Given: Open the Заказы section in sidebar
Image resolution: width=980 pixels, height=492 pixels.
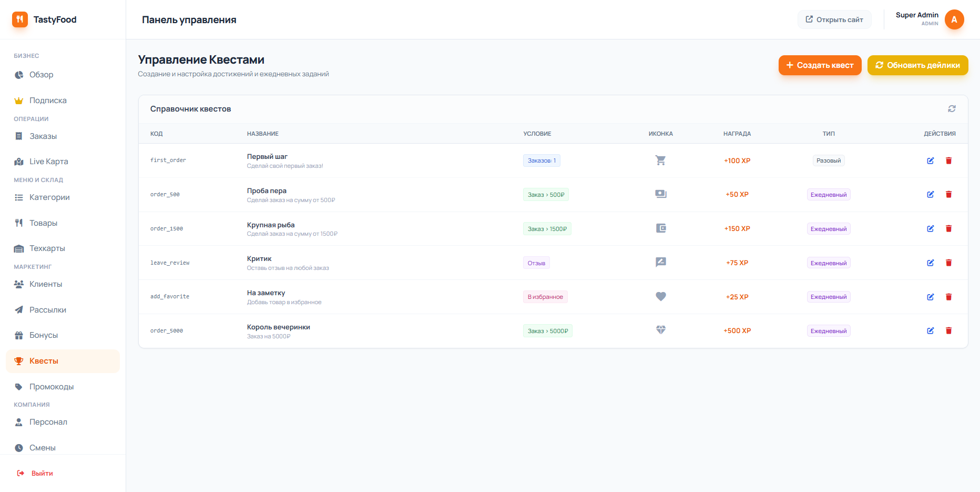Looking at the screenshot, I should tap(43, 136).
